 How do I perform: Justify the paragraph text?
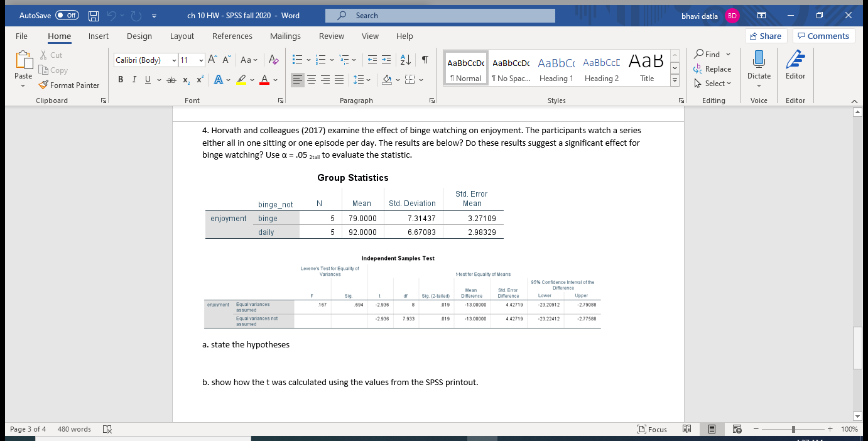click(340, 80)
